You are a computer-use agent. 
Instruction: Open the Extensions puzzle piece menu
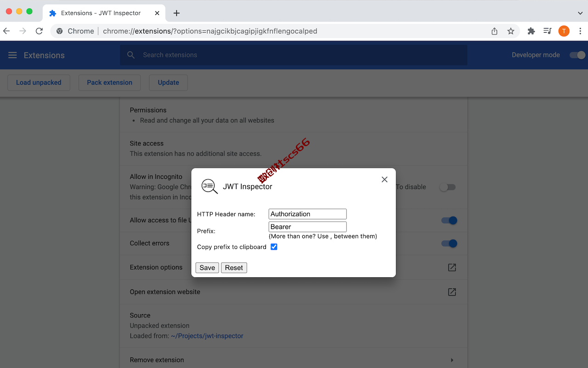[531, 31]
